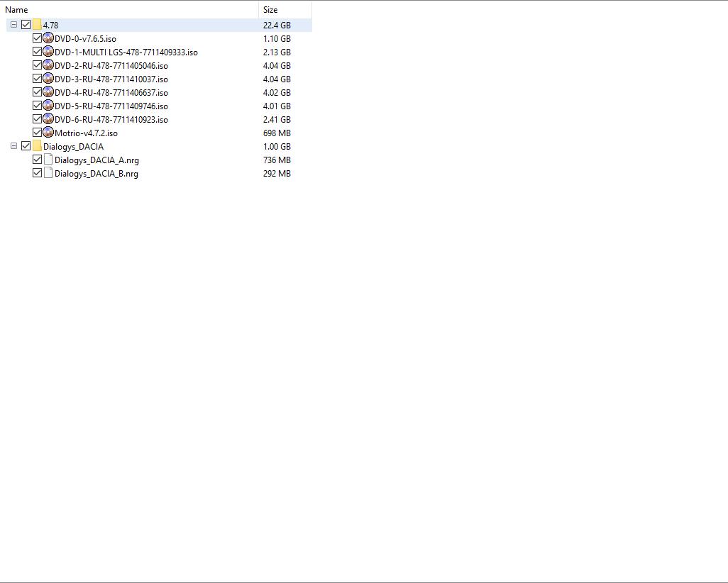The height and width of the screenshot is (583, 728).
Task: Click the 2.41 GB size value
Action: [277, 120]
